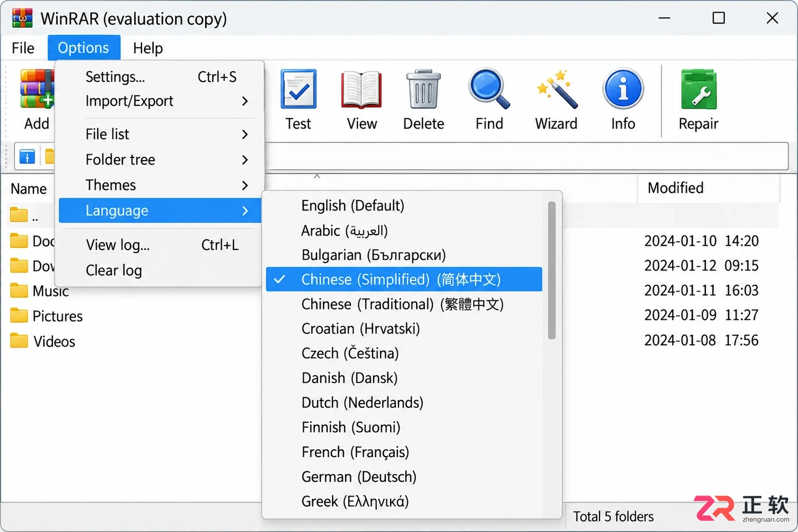Viewport: 798px width, 532px height.
Task: Click the Add archive books icon
Action: click(37, 89)
